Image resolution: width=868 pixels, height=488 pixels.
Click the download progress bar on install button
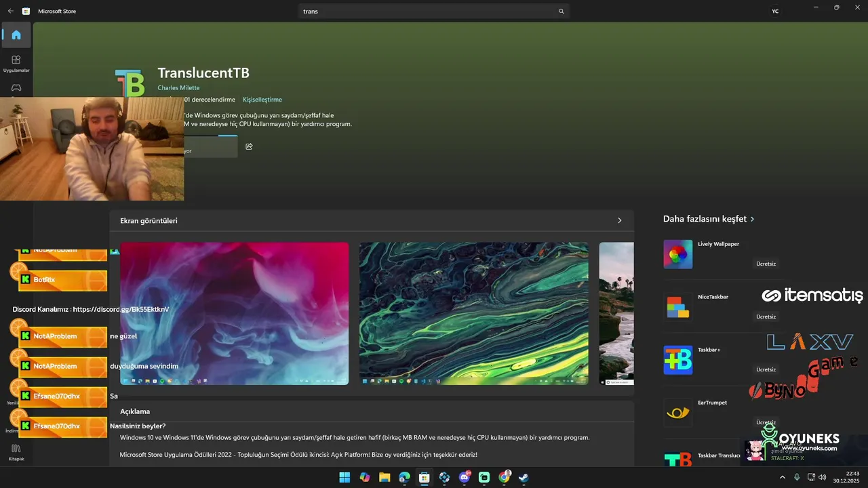(x=210, y=136)
